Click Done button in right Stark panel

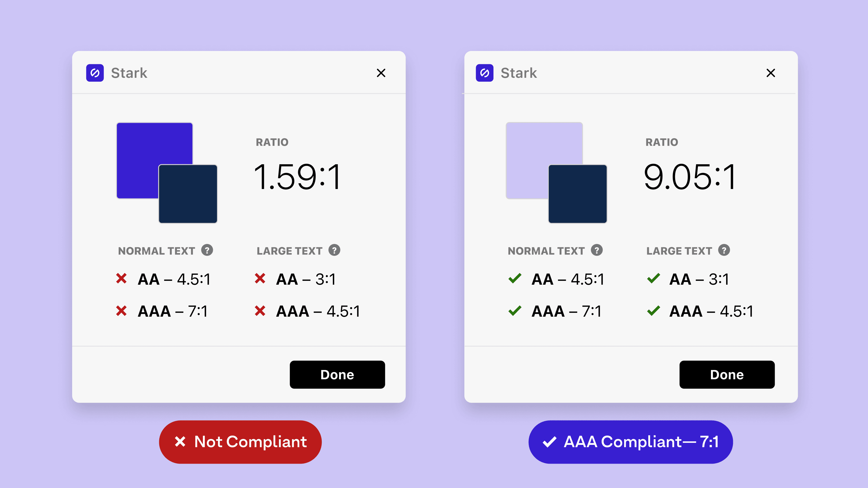[727, 375]
